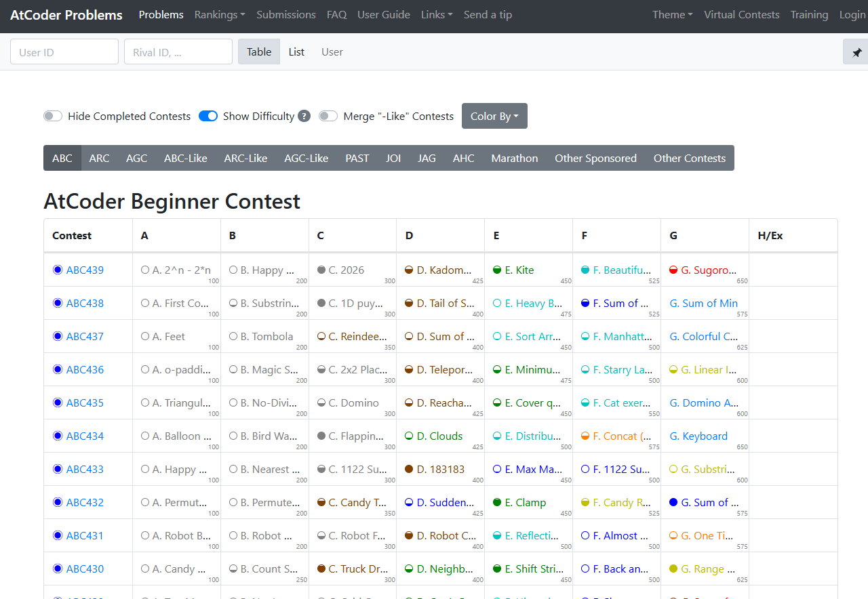Click the blue difficulty circle for ABC432 G. Sum of
Image resolution: width=868 pixels, height=599 pixels.
click(673, 502)
